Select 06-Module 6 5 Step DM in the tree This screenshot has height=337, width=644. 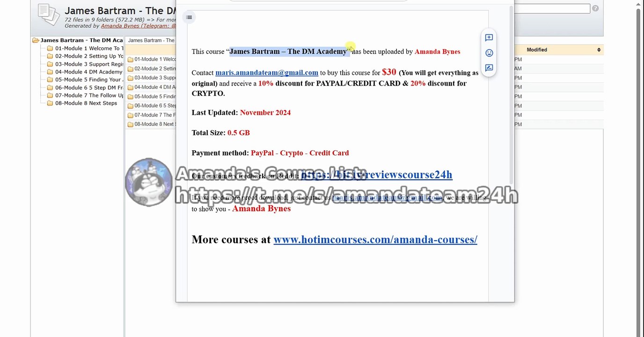(x=89, y=88)
